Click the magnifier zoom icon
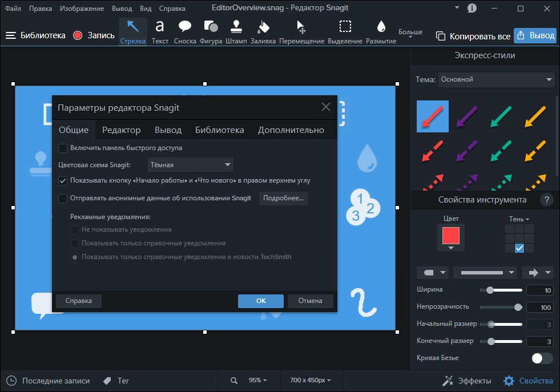Image resolution: width=560 pixels, height=392 pixels. (x=234, y=381)
